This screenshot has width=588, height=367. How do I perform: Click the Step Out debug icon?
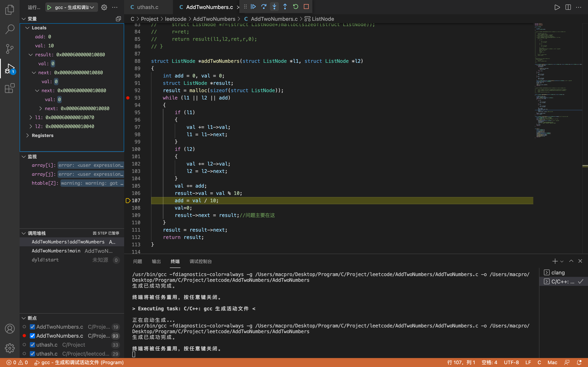click(x=285, y=7)
